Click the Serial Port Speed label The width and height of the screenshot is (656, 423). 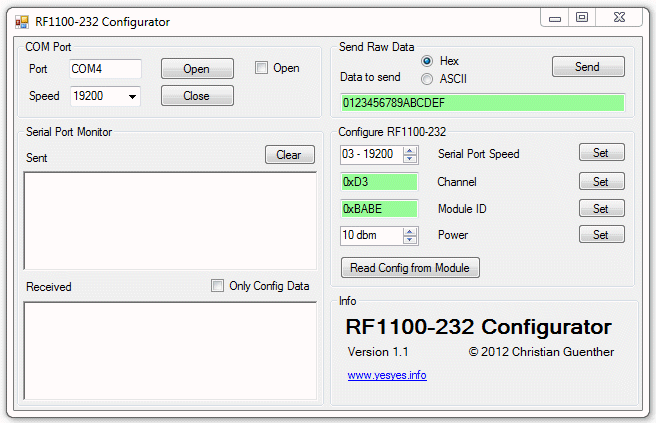(479, 154)
